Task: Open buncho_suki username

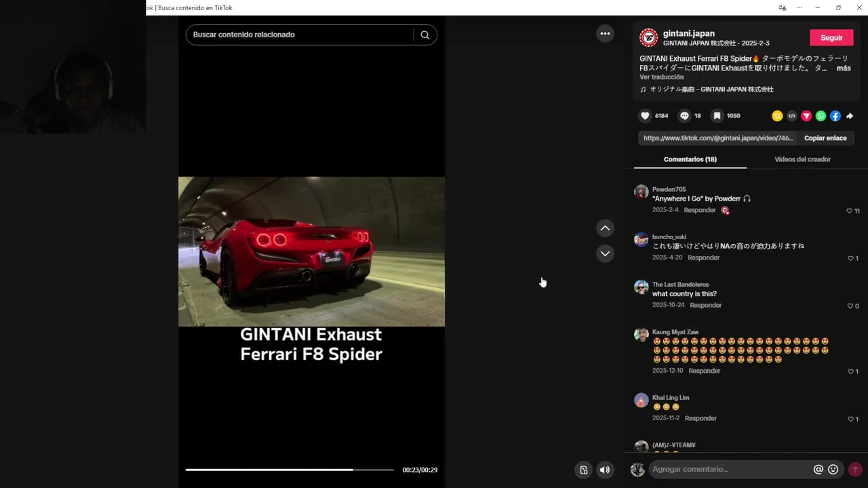Action: [669, 237]
